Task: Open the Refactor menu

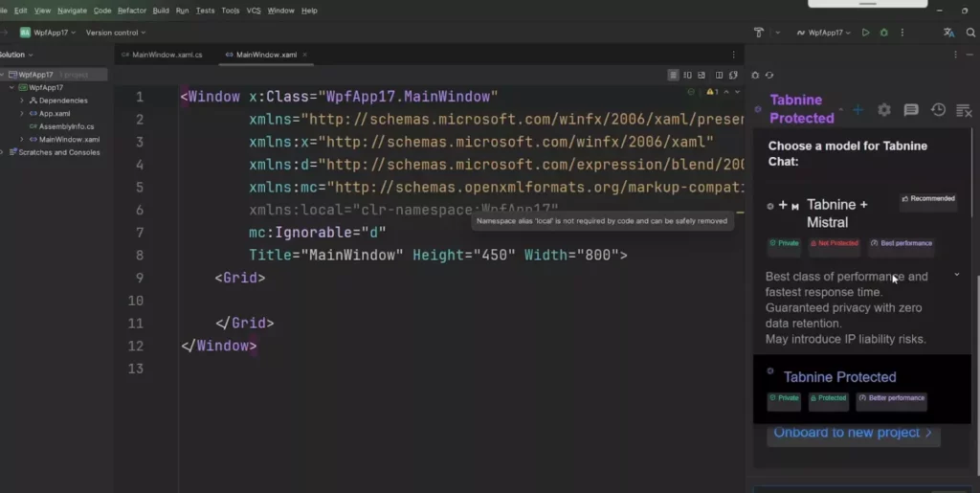Action: point(132,11)
